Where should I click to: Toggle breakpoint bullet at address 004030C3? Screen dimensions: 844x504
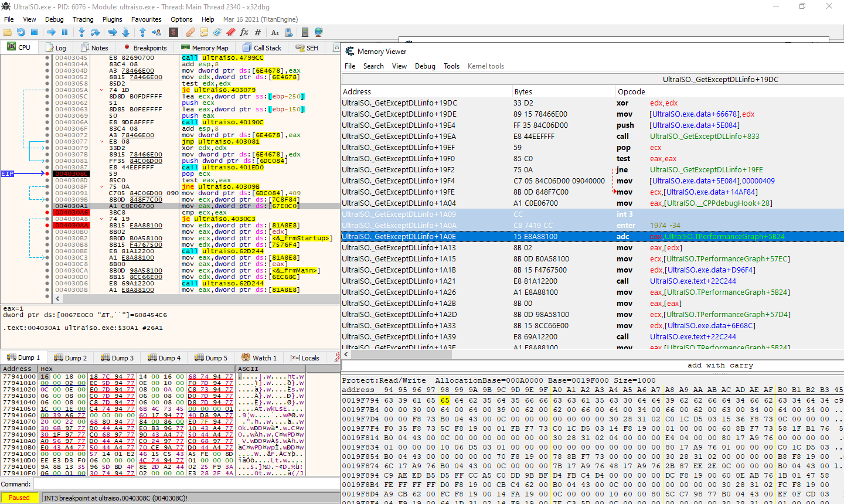coord(47,257)
